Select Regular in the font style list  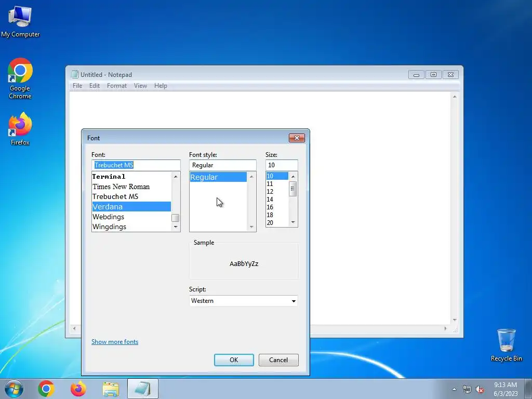pos(218,177)
